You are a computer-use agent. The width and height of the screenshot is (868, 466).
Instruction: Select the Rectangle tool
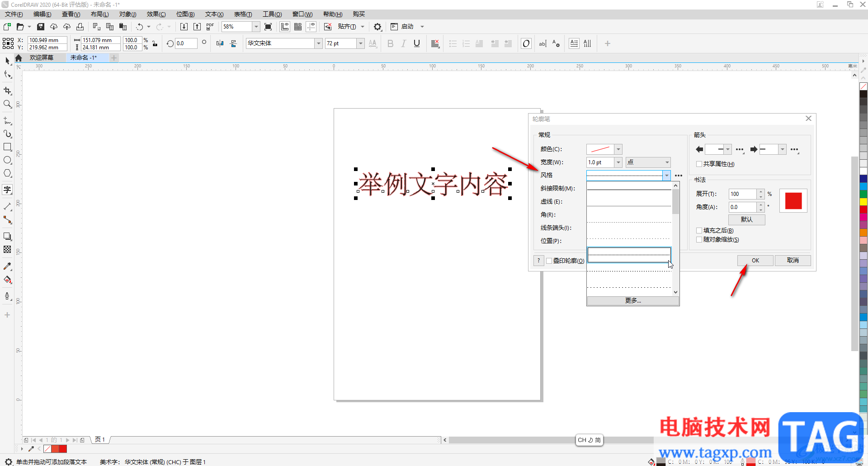[x=7, y=147]
